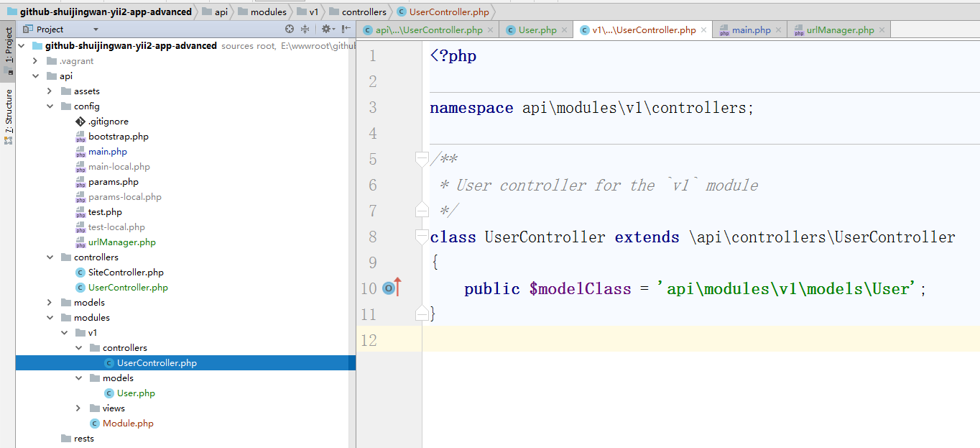Toggle code fold for the doc comment at line 5
The image size is (980, 448).
tap(422, 159)
